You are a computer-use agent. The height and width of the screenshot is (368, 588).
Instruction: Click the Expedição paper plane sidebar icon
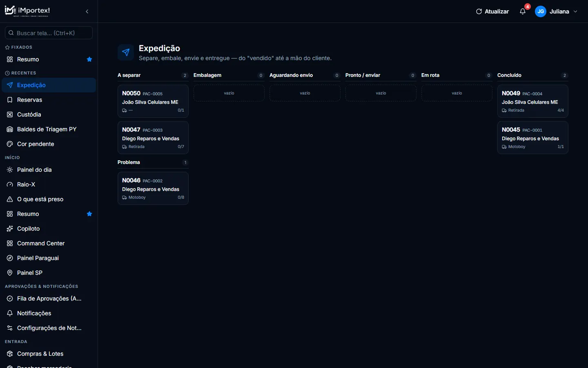click(10, 85)
